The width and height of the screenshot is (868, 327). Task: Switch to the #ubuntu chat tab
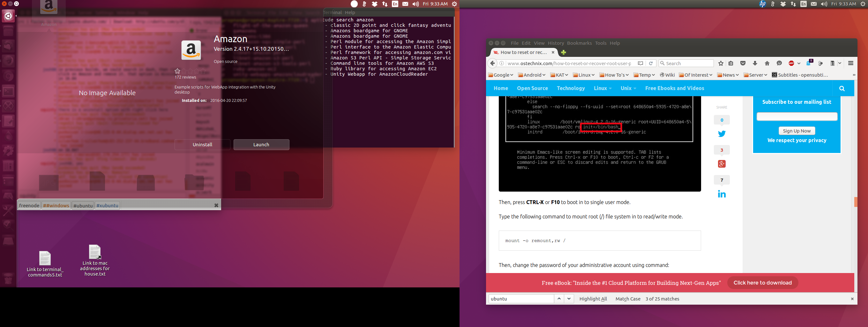point(83,206)
